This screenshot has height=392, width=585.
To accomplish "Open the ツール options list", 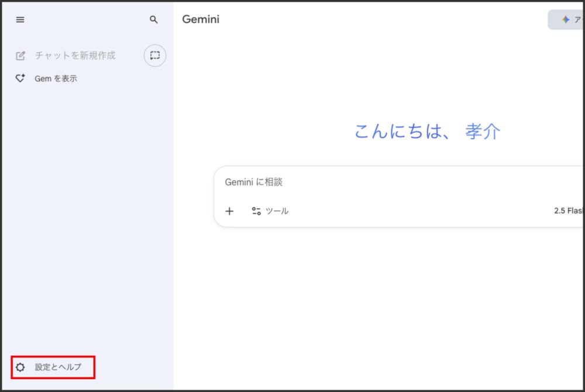I will pos(277,211).
